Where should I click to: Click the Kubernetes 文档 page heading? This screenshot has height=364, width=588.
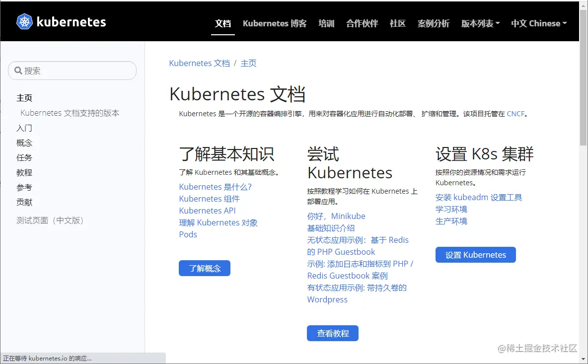coord(237,94)
